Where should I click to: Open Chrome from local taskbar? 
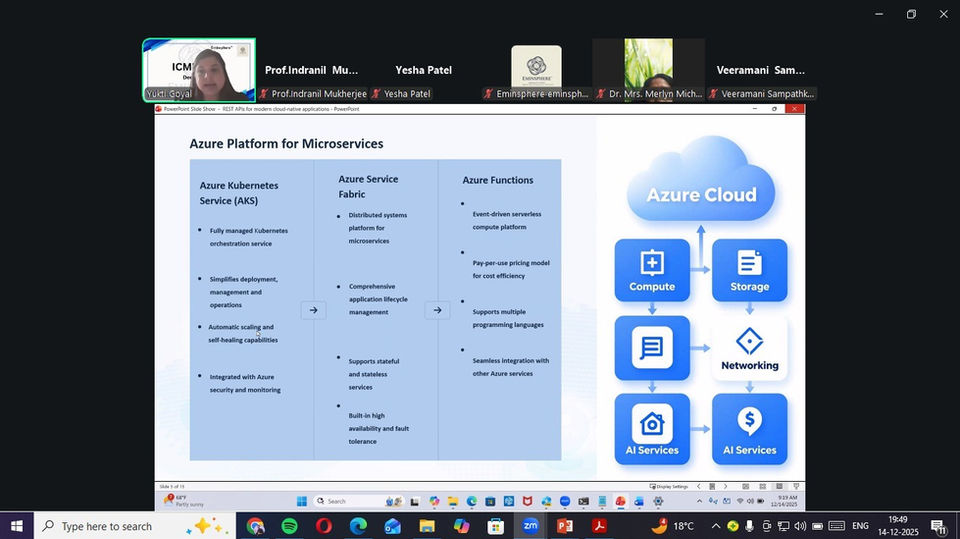click(x=255, y=526)
